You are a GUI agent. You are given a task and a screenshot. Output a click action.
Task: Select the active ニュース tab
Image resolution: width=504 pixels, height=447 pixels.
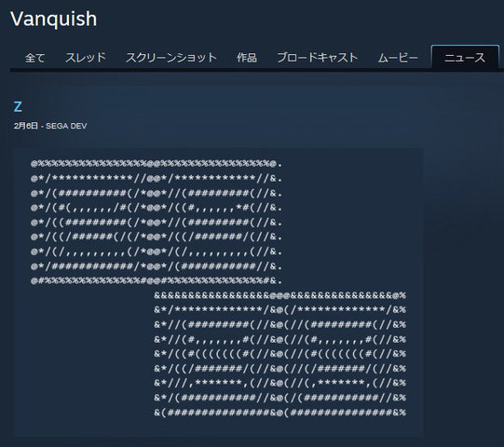coord(465,57)
